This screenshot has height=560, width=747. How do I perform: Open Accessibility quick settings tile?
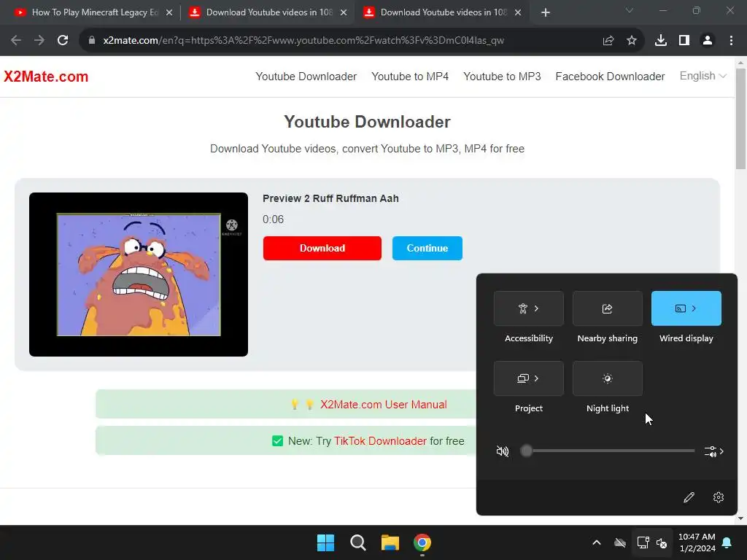tap(529, 308)
